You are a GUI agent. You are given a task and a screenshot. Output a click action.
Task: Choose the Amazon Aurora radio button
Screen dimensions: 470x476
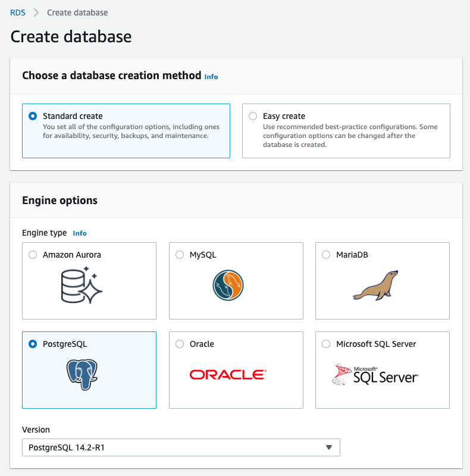click(33, 255)
